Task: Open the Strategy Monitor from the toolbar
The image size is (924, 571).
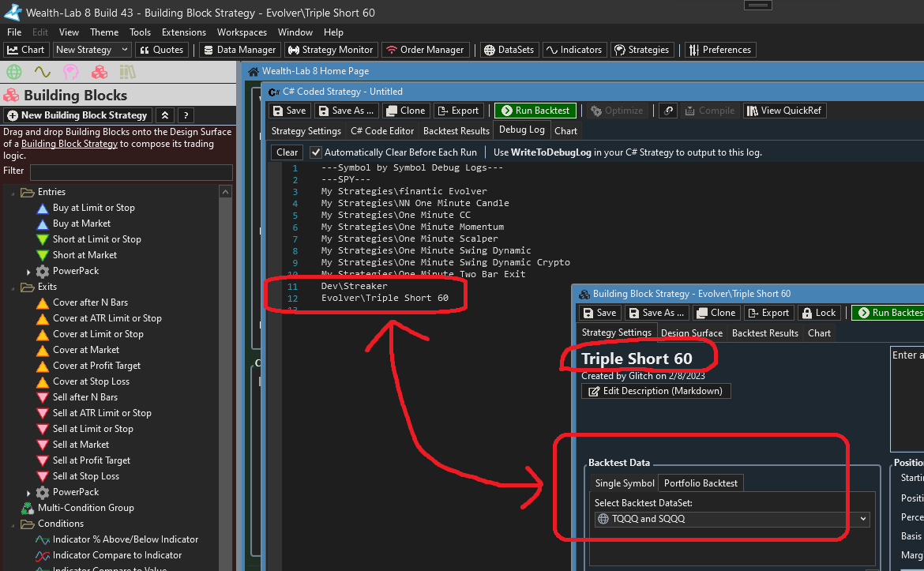Action: point(330,50)
